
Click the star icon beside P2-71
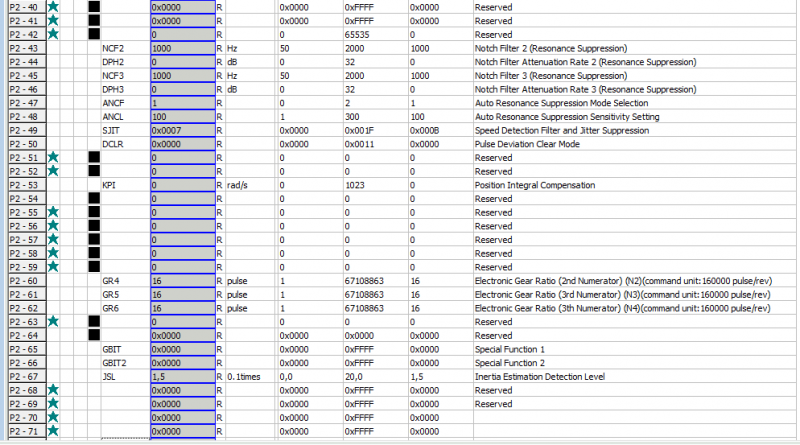pos(53,431)
